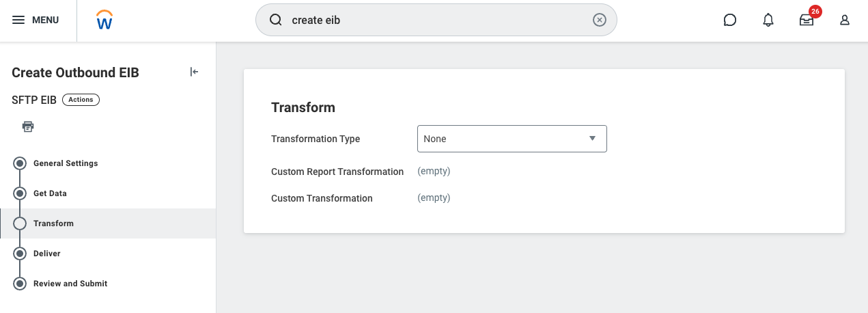This screenshot has width=868, height=313.
Task: Click the printer icon
Action: pyautogui.click(x=28, y=126)
